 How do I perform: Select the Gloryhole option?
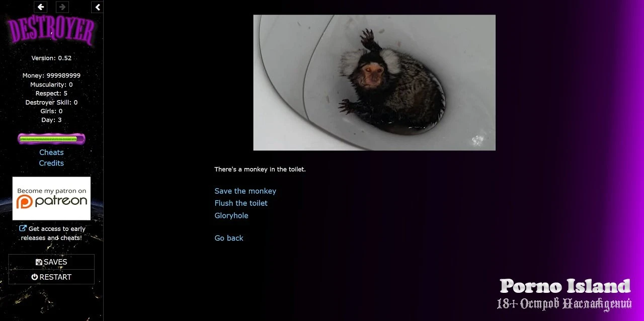click(231, 216)
